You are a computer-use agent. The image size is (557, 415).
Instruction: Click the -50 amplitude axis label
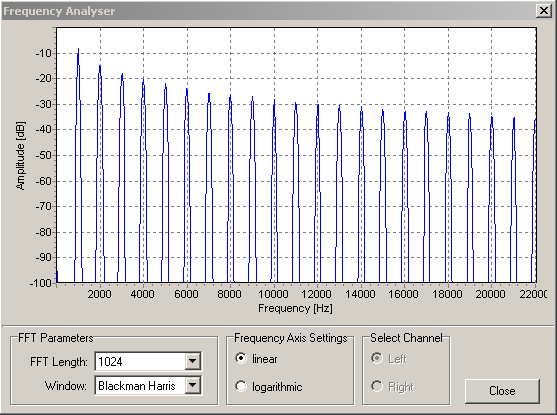point(44,155)
